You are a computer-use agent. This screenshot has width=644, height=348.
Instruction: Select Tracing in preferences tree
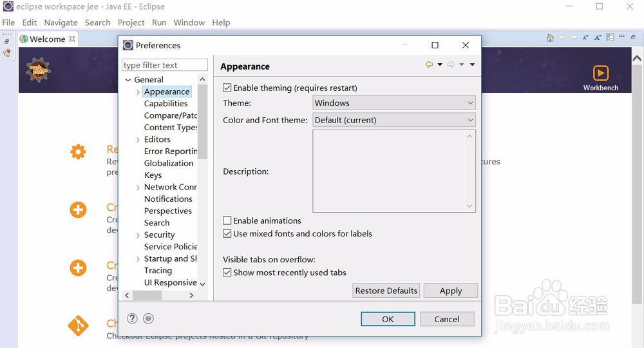pyautogui.click(x=158, y=271)
